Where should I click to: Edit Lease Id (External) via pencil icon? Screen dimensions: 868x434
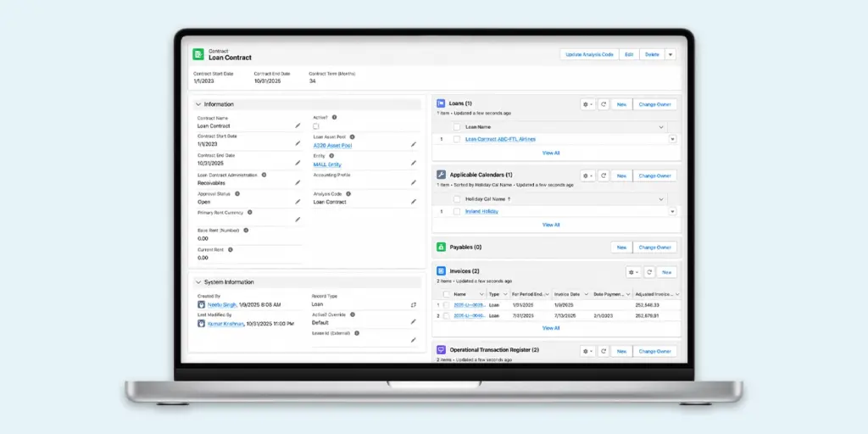[x=414, y=340]
